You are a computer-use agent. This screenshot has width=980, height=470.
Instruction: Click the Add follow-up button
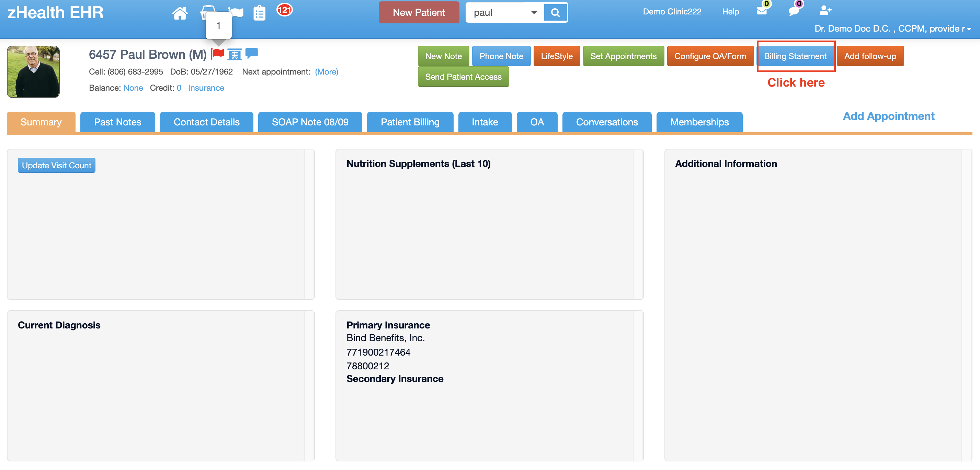870,56
